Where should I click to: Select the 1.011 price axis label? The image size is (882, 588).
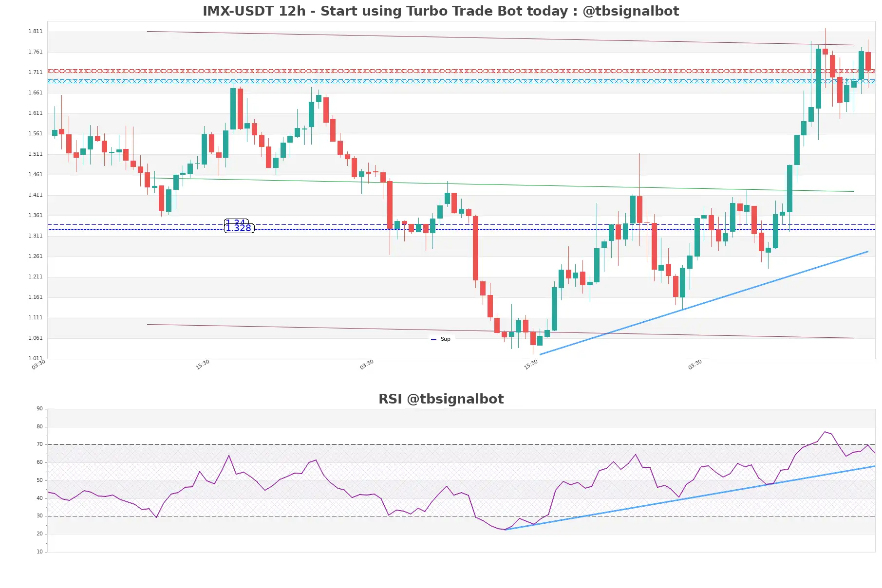35,358
